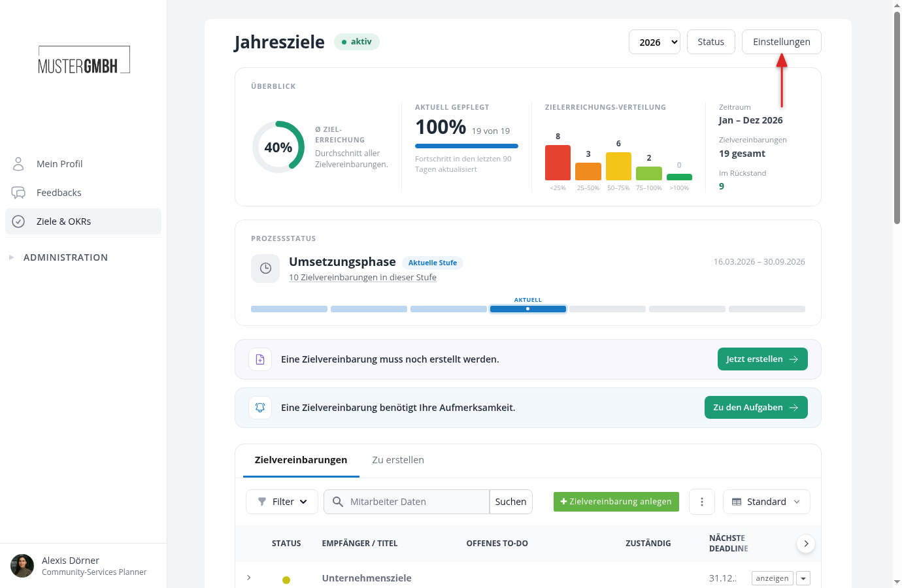902x588 pixels.
Task: Click the 16.03.2026 – 30.09.2026 date range
Action: [x=760, y=262]
